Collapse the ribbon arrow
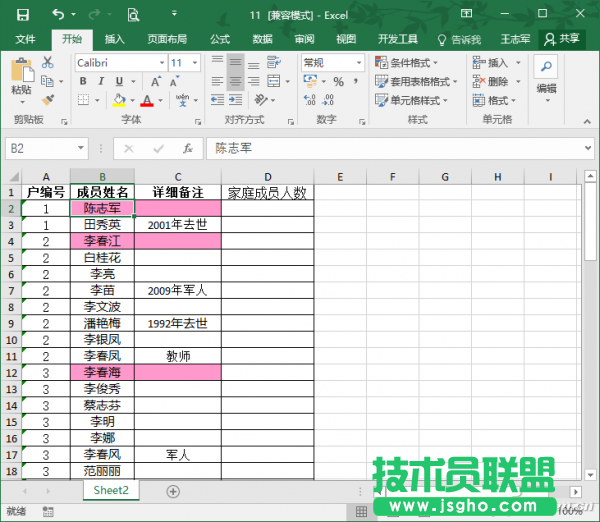The height and width of the screenshot is (522, 600). (x=587, y=121)
